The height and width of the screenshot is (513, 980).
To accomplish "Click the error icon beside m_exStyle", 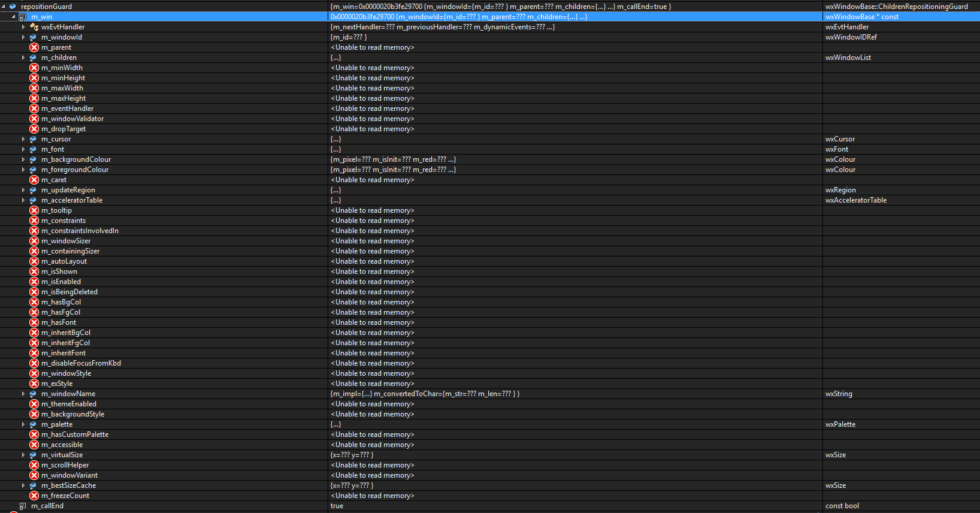I will pos(34,384).
